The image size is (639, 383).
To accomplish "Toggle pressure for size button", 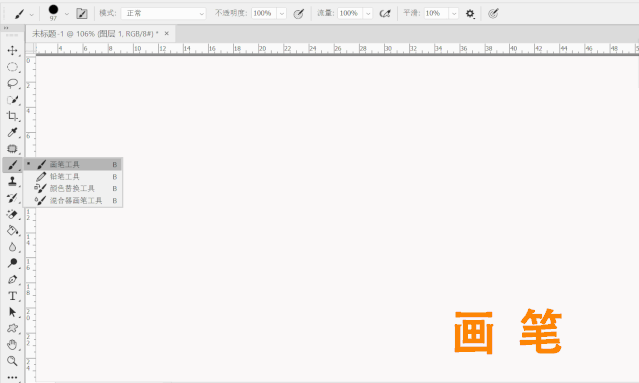I will (x=493, y=13).
